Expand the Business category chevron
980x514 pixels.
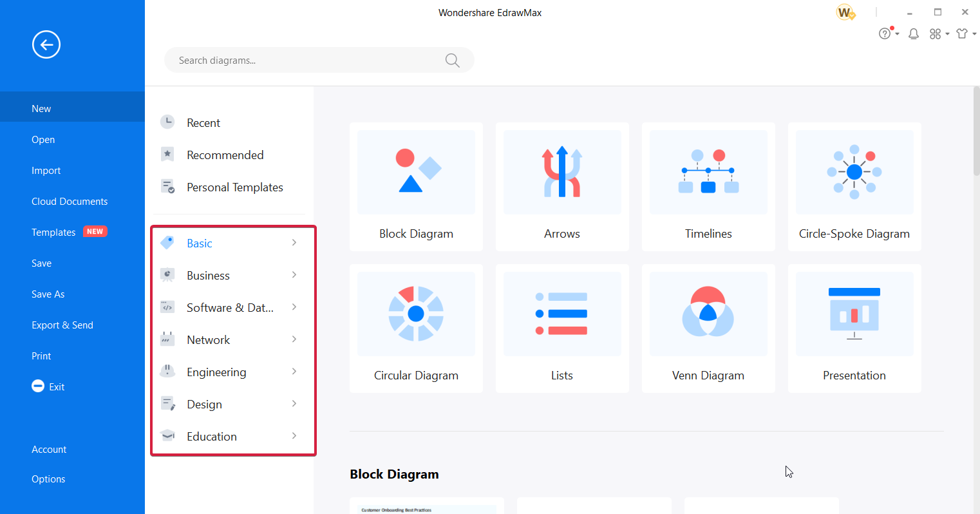pyautogui.click(x=294, y=275)
